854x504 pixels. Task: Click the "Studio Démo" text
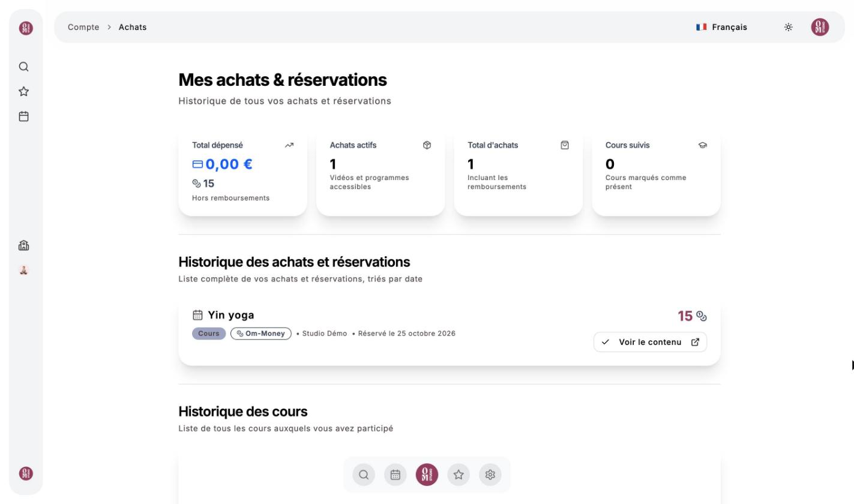coord(325,334)
